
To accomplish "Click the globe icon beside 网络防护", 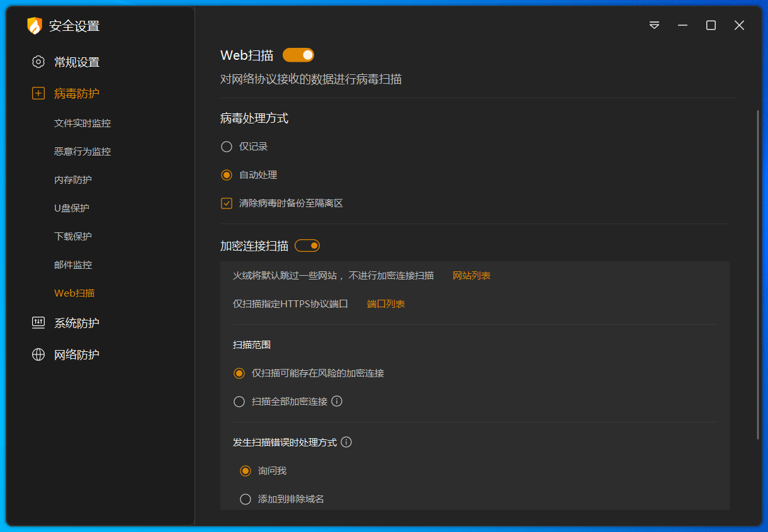I will (38, 354).
